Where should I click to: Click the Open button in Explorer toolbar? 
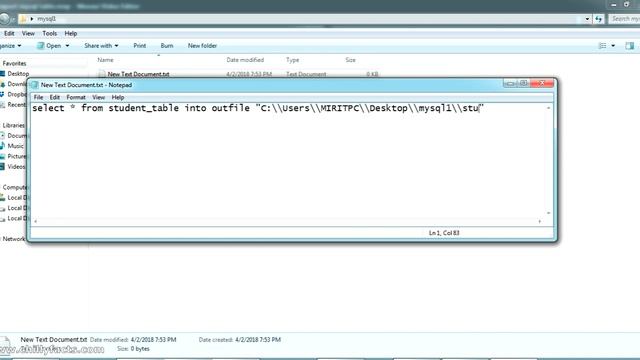pos(49,46)
